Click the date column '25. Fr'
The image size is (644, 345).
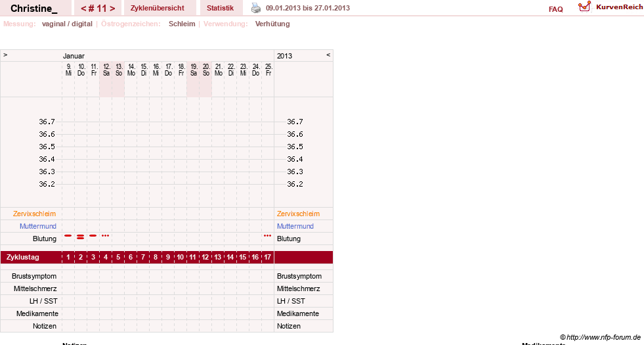pyautogui.click(x=268, y=70)
